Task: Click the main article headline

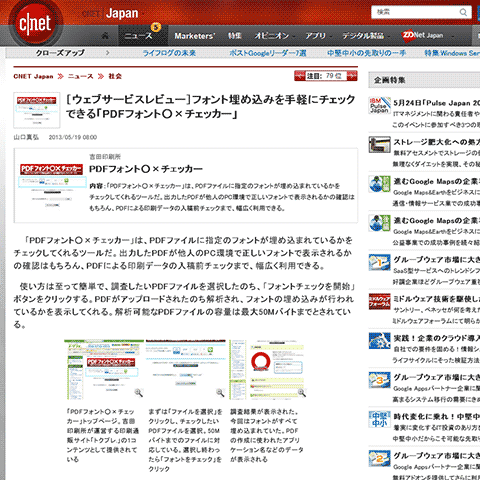Action: [x=211, y=107]
